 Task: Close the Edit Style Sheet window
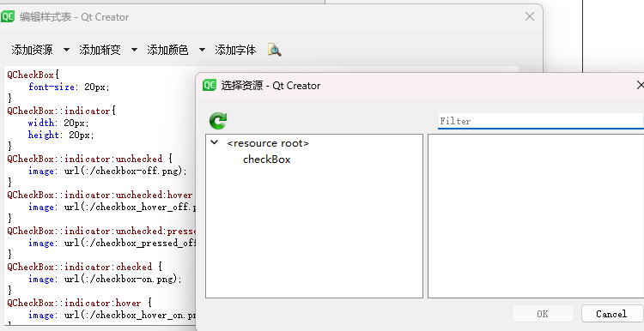coord(530,16)
